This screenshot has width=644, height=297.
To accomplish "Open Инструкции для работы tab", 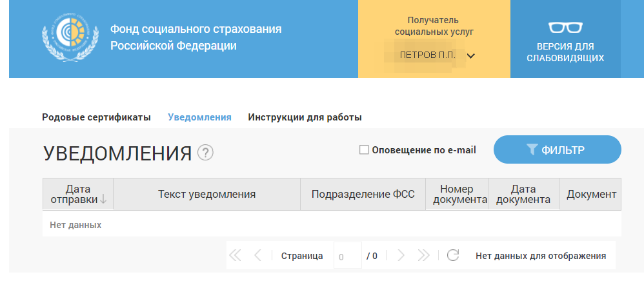I will (305, 117).
